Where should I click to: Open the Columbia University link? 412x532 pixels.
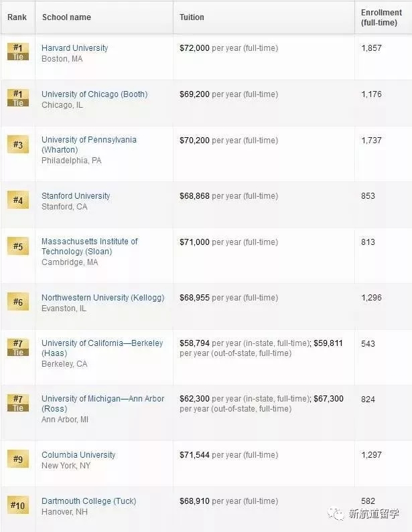click(x=78, y=455)
